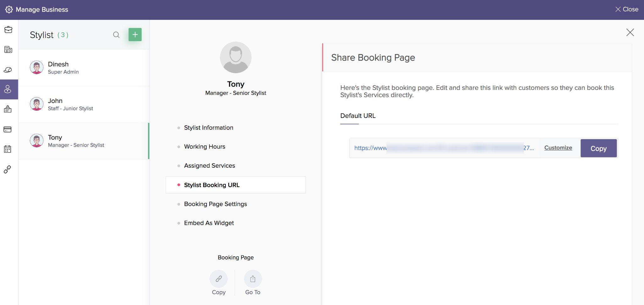Click the Customize link
The image size is (644, 305).
tap(558, 148)
